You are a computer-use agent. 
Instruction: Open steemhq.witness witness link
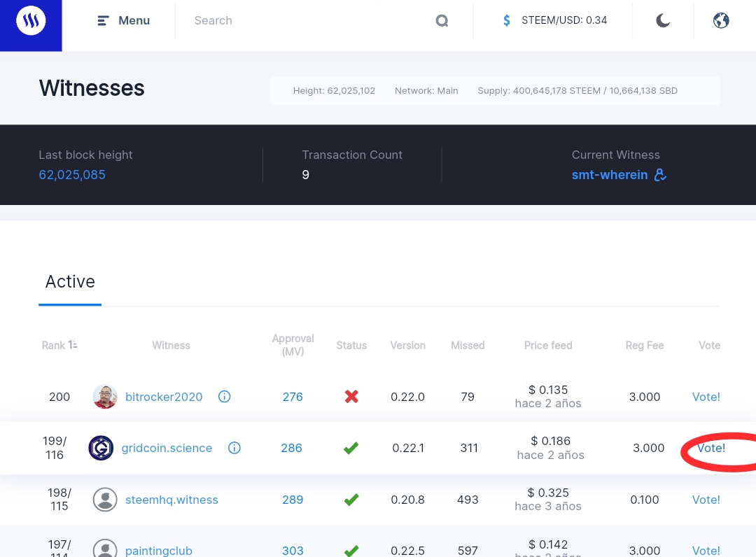click(171, 500)
